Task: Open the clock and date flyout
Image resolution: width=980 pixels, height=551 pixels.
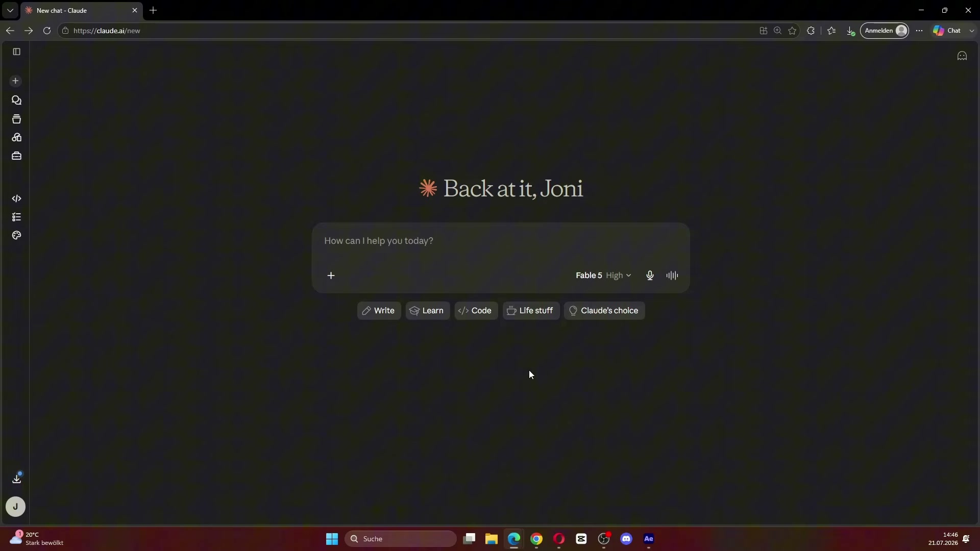Action: tap(943, 539)
